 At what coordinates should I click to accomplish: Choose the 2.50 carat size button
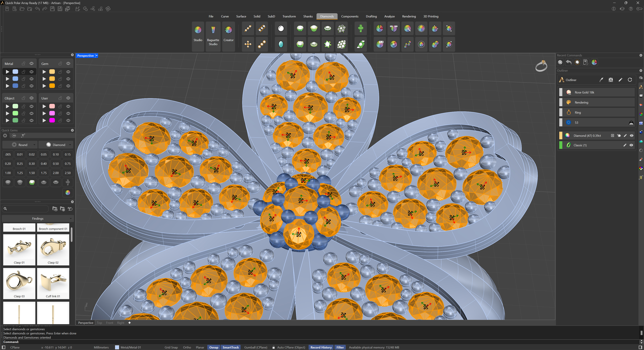(x=67, y=173)
